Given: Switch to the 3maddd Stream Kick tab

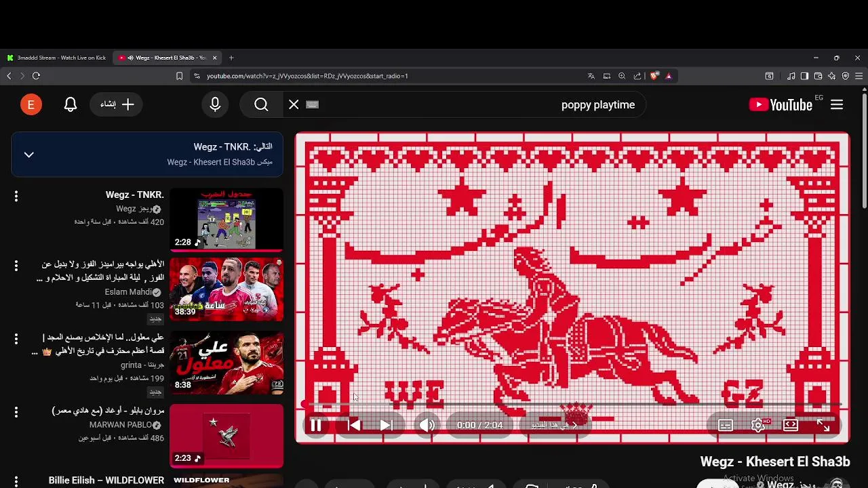Looking at the screenshot, I should 57,58.
